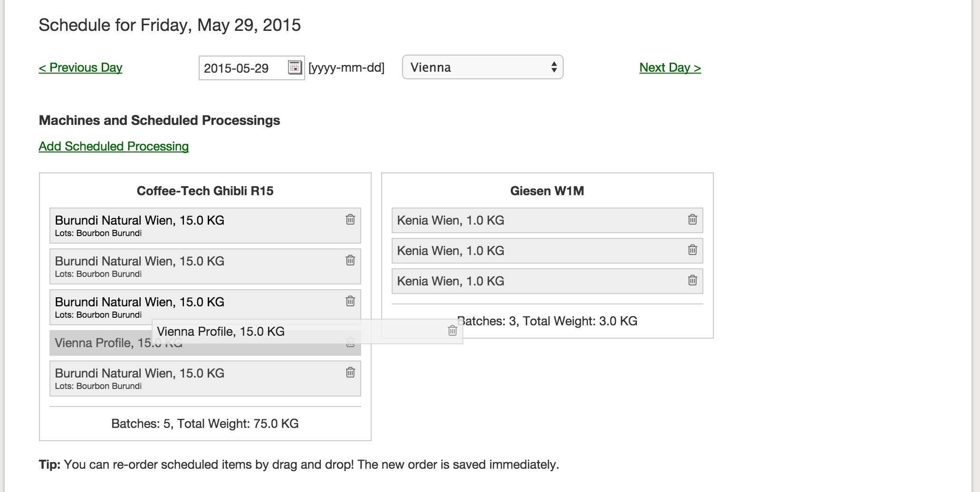This screenshot has width=980, height=492.
Task: Go to Next Day
Action: point(670,67)
